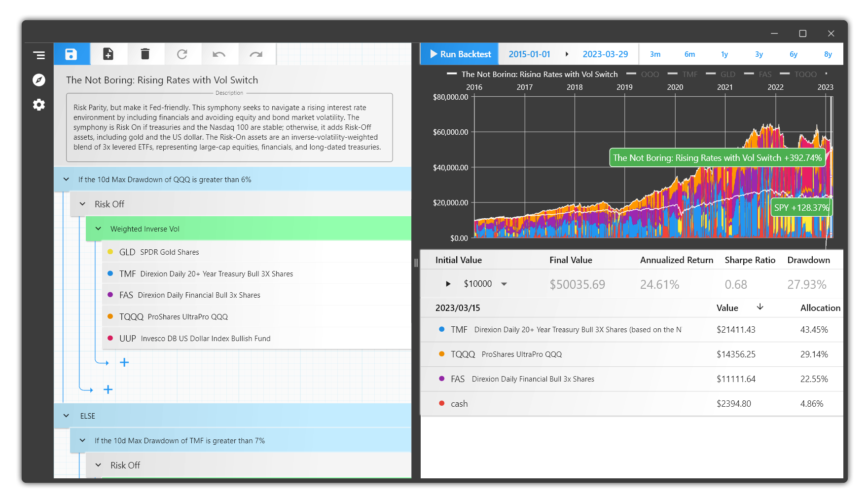Screen dimensions: 868x503
Task: Toggle TMF series in chart legend
Action: (683, 74)
